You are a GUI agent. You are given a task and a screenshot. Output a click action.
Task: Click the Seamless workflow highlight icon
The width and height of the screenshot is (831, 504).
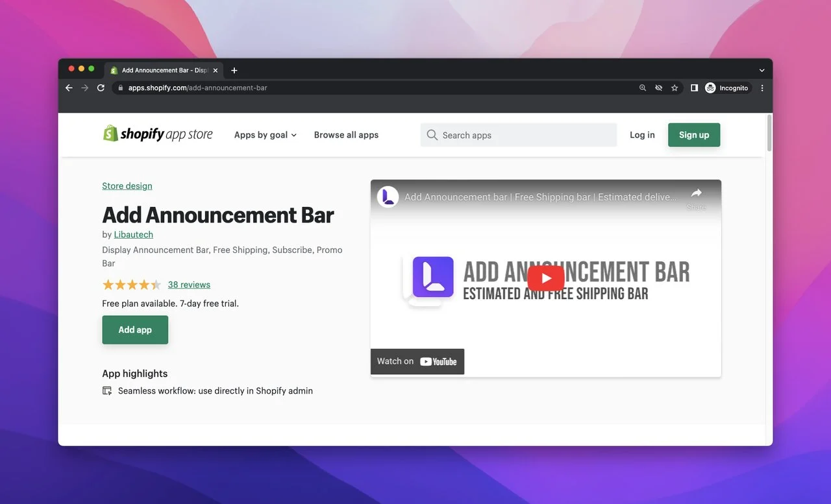(x=107, y=391)
